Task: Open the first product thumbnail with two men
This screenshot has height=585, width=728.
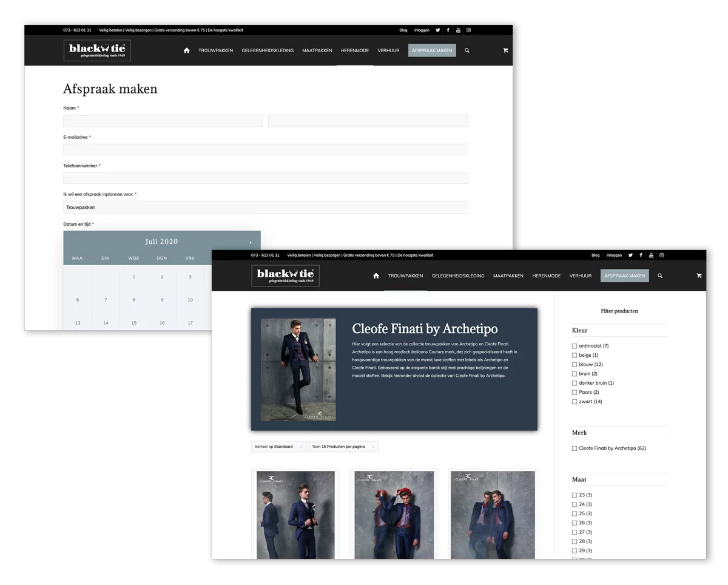Action: tap(295, 515)
